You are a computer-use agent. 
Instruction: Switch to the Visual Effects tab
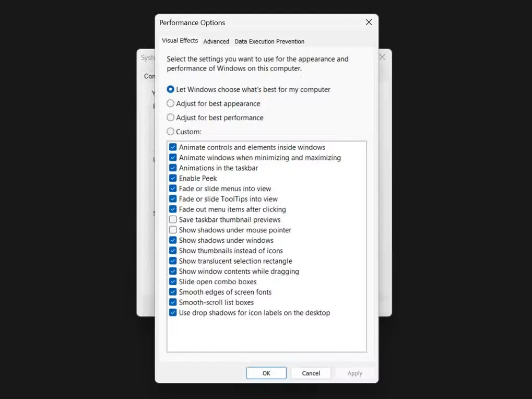180,41
